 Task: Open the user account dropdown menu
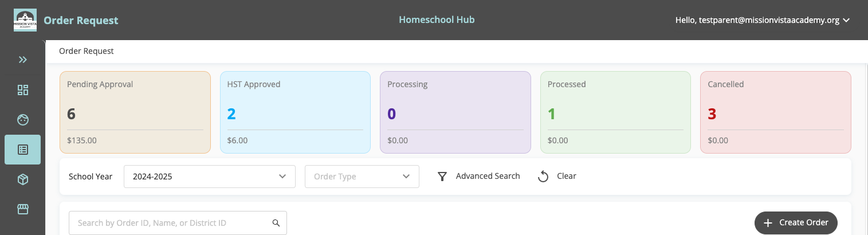(763, 20)
